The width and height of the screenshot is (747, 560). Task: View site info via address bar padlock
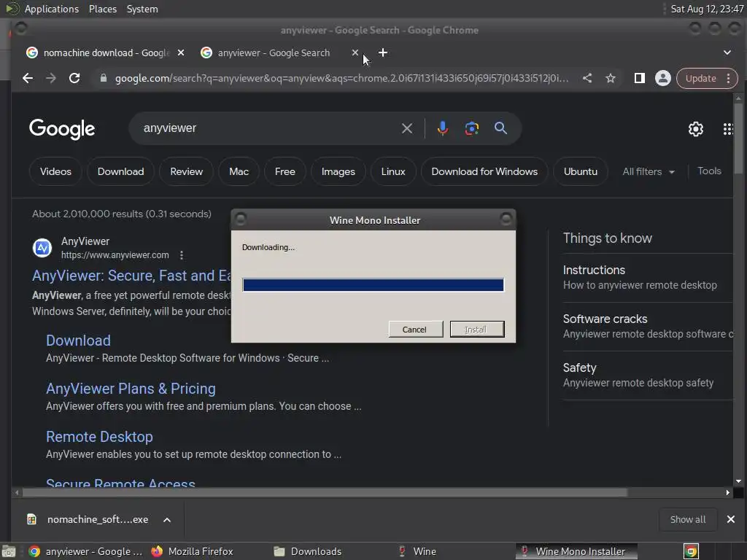[104, 78]
